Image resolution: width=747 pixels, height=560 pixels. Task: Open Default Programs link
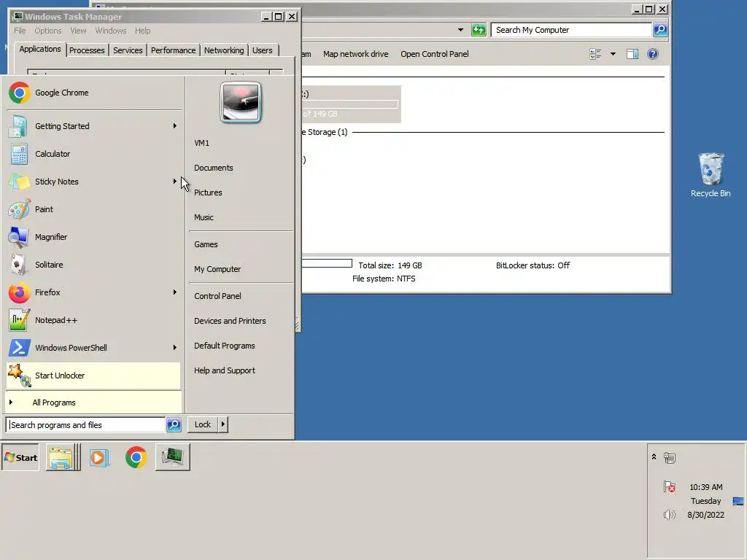(x=225, y=346)
